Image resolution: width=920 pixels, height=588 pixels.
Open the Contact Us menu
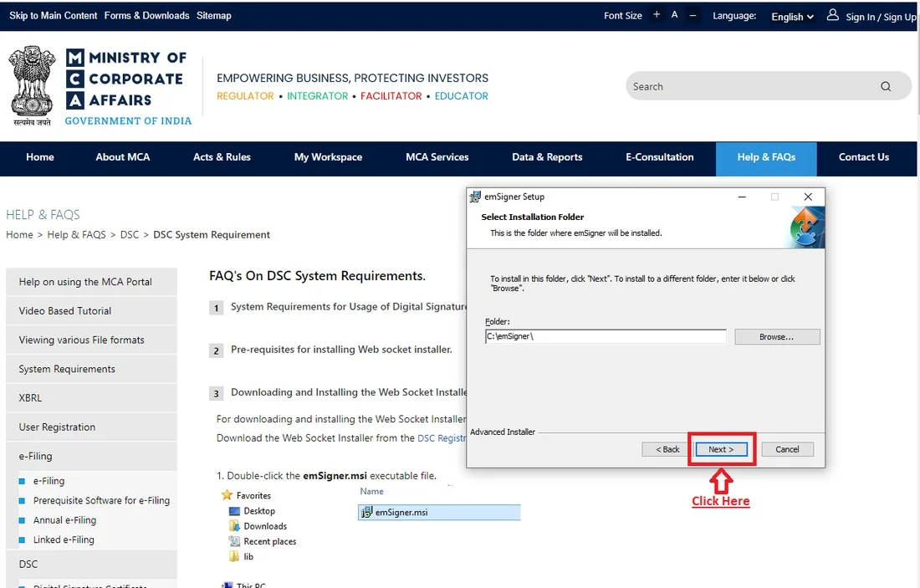click(864, 157)
